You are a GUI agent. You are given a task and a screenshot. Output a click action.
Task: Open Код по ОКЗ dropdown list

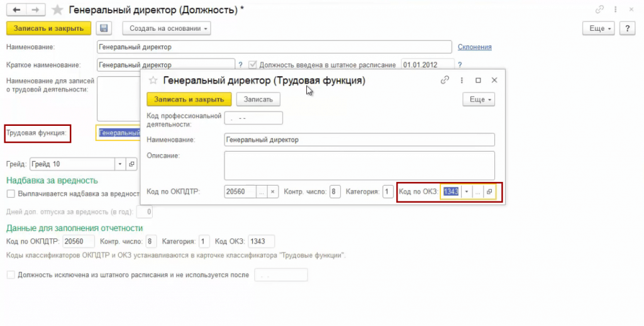click(x=467, y=192)
